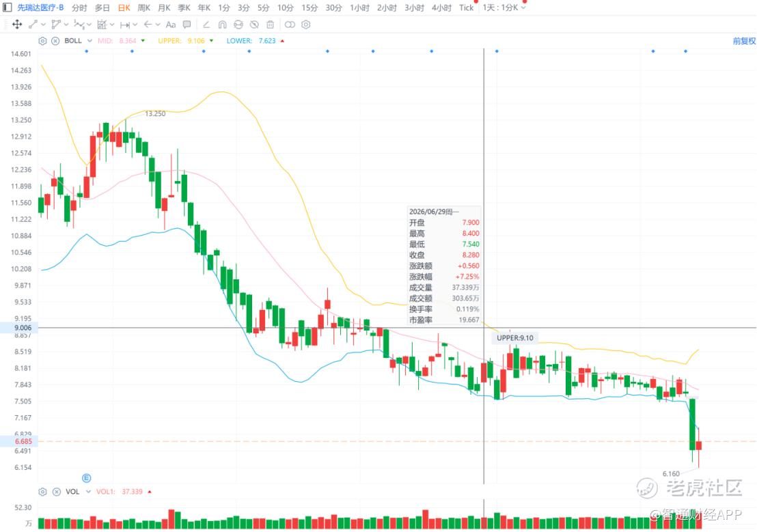The image size is (757, 532).
Task: Open trend line tool dropdown arrow
Action: [44, 25]
